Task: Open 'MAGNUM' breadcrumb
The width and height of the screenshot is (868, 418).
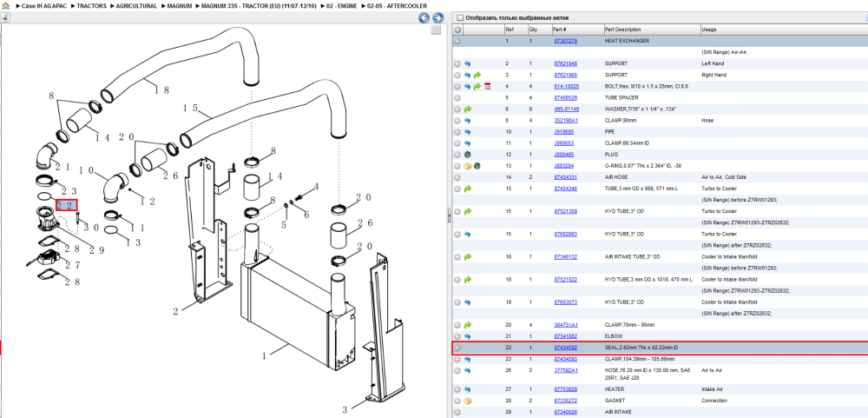Action: [x=180, y=5]
